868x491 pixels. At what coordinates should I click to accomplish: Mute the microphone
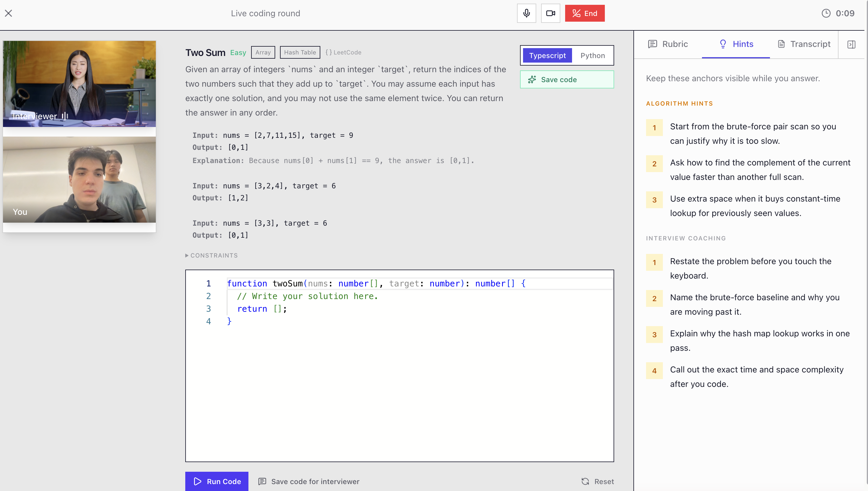coord(526,13)
